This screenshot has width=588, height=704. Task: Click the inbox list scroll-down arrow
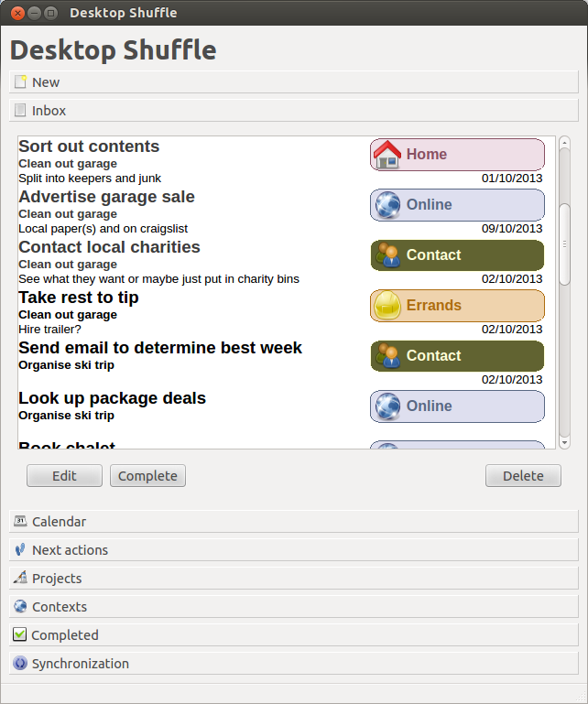564,443
